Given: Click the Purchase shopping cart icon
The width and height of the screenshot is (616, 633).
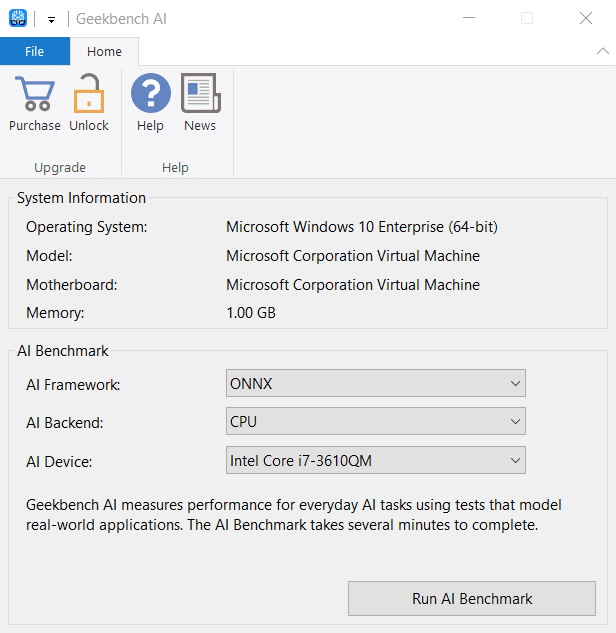Looking at the screenshot, I should tap(34, 95).
